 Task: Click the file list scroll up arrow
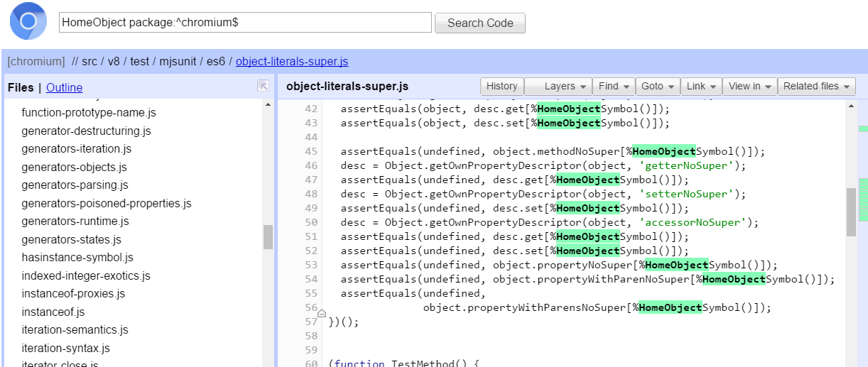pos(268,105)
